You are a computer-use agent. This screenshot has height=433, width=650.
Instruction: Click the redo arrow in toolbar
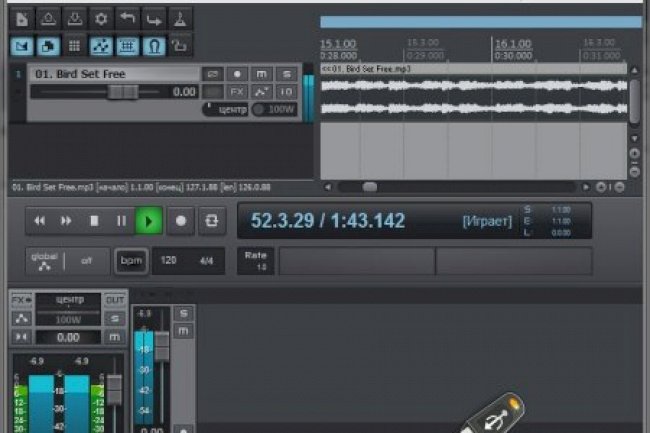(153, 18)
